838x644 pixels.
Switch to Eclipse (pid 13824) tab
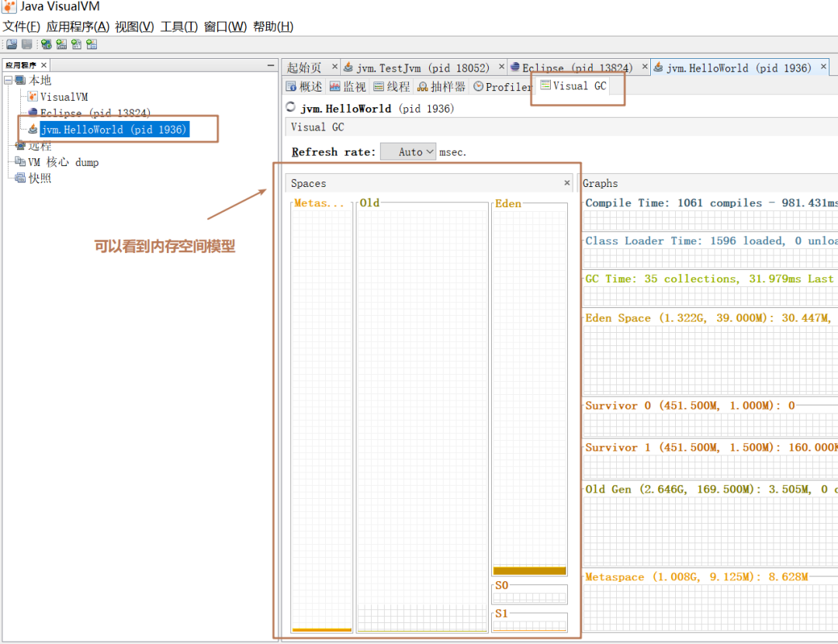tap(577, 68)
